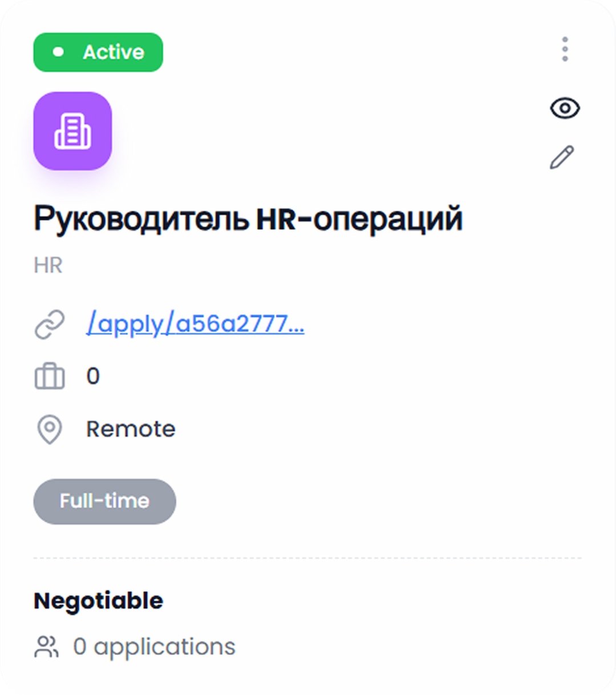Click the dashed divider above Negotiable
Viewport: 616px width, 695px height.
308,554
